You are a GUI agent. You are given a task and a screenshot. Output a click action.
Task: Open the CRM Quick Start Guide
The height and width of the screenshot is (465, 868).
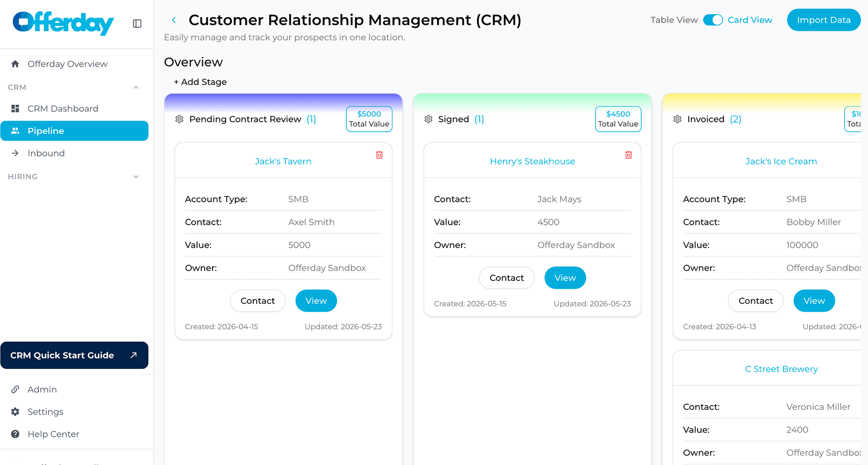click(74, 355)
